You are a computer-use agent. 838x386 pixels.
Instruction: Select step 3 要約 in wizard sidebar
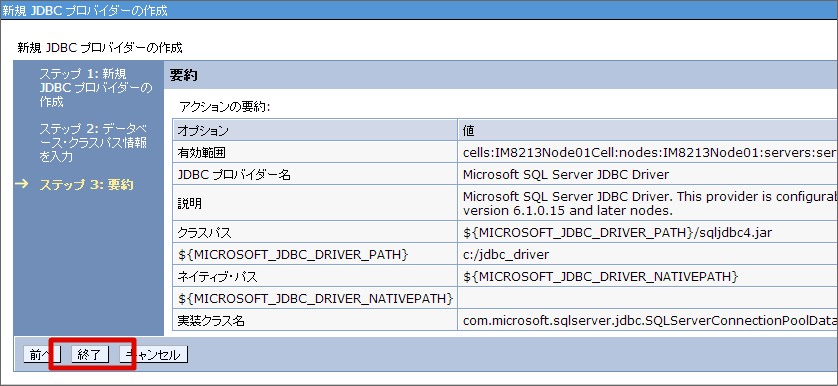86,186
